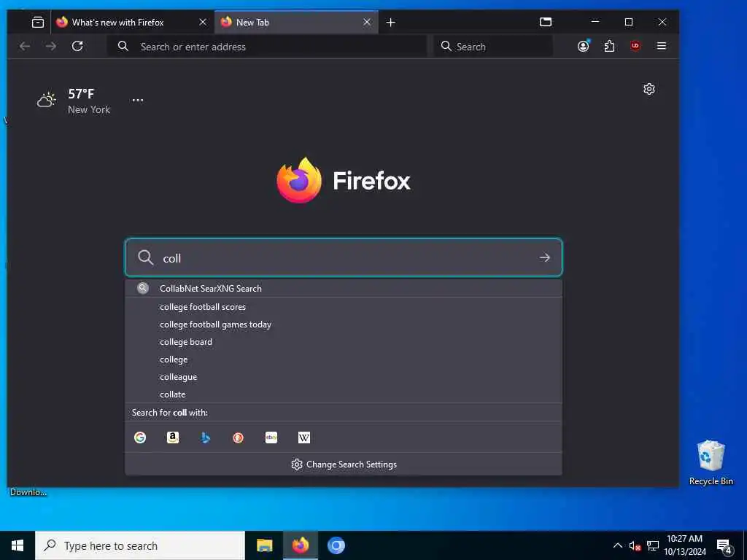747x560 pixels.
Task: Open the network tray icon
Action: click(653, 545)
